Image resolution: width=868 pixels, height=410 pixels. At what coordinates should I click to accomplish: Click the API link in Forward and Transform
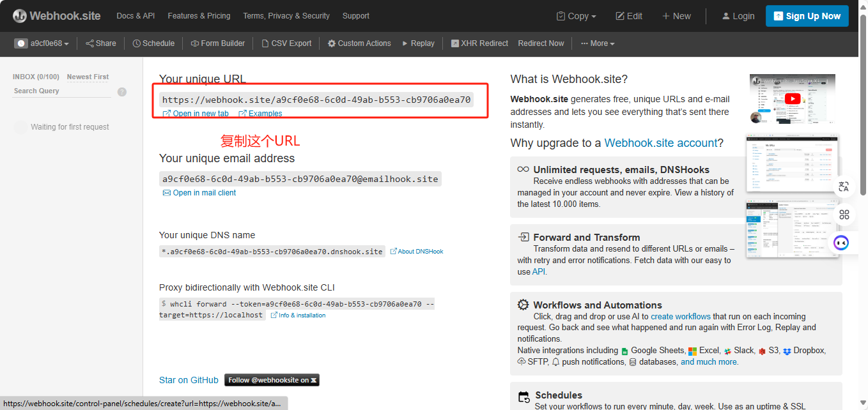point(539,271)
